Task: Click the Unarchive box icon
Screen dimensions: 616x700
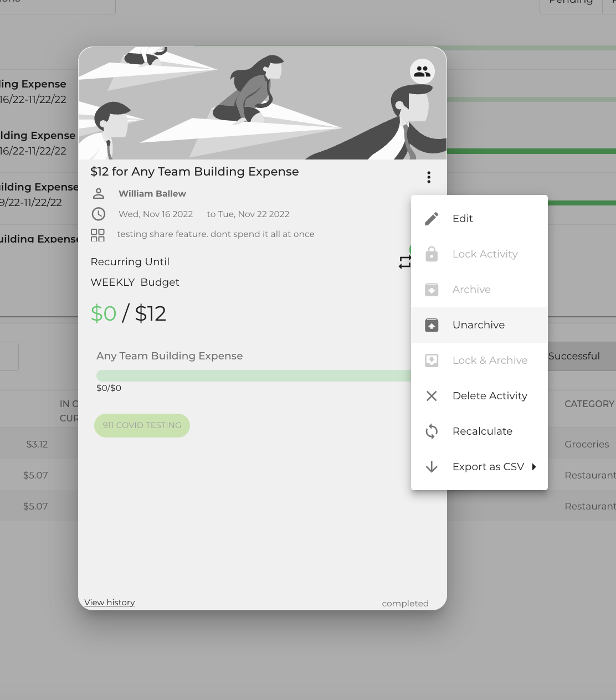Action: [432, 325]
